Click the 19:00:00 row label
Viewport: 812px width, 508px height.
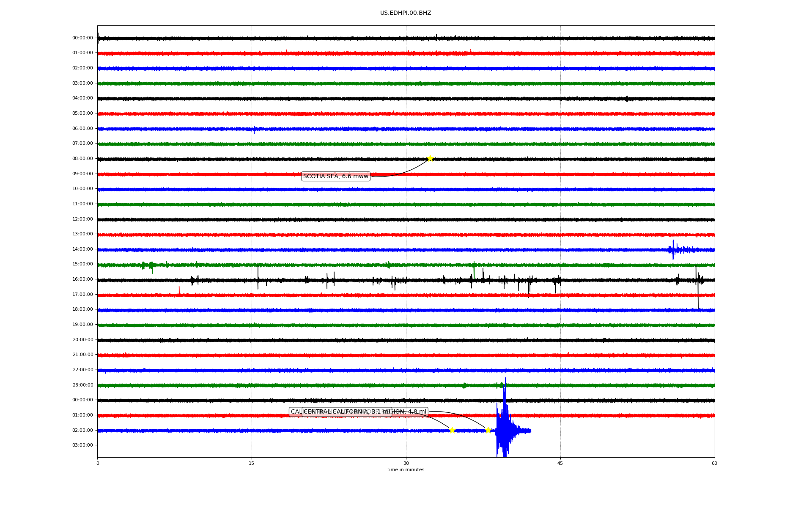tap(82, 325)
